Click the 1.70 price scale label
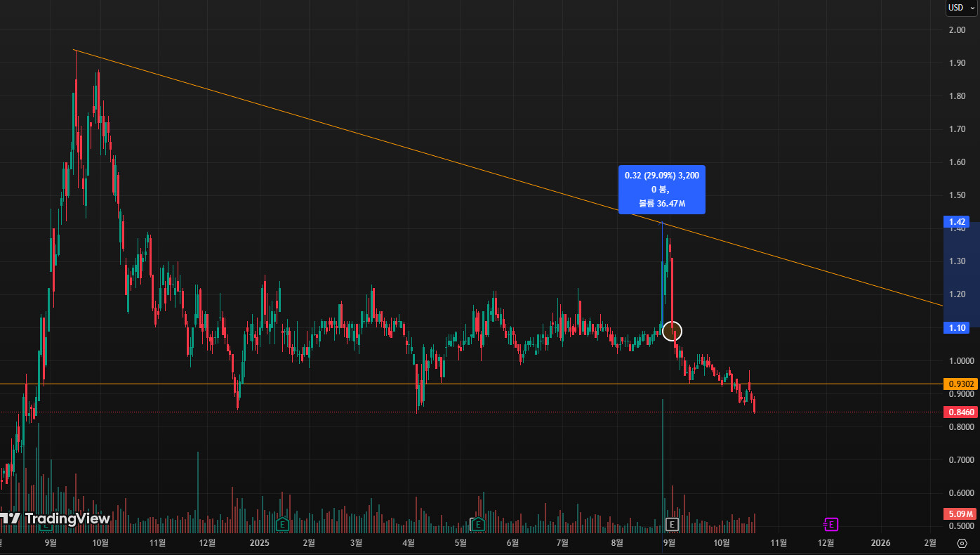Viewport: 980px width, 555px height. tap(957, 129)
